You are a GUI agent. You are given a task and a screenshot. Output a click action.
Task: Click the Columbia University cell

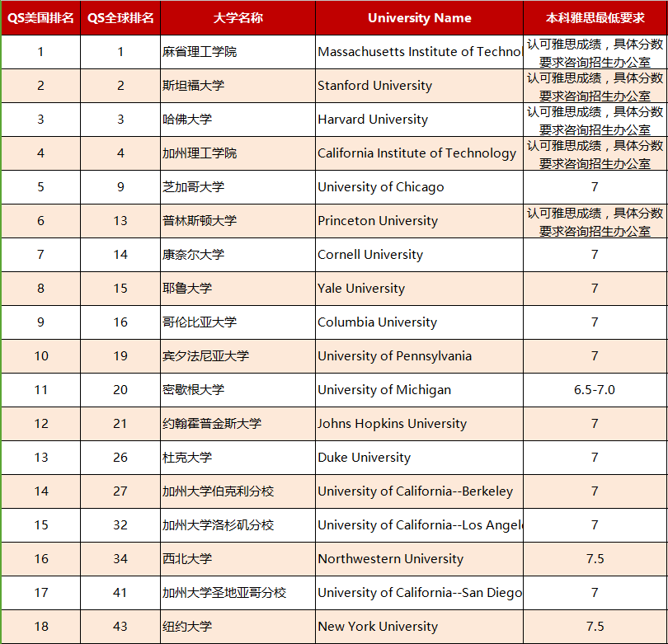click(419, 322)
